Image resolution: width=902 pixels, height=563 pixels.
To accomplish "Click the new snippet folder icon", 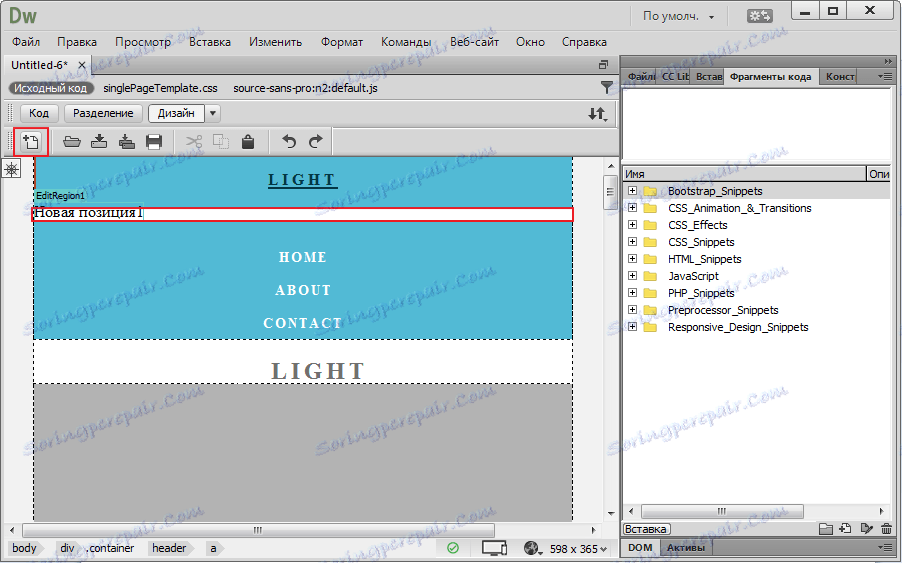I will point(825,529).
